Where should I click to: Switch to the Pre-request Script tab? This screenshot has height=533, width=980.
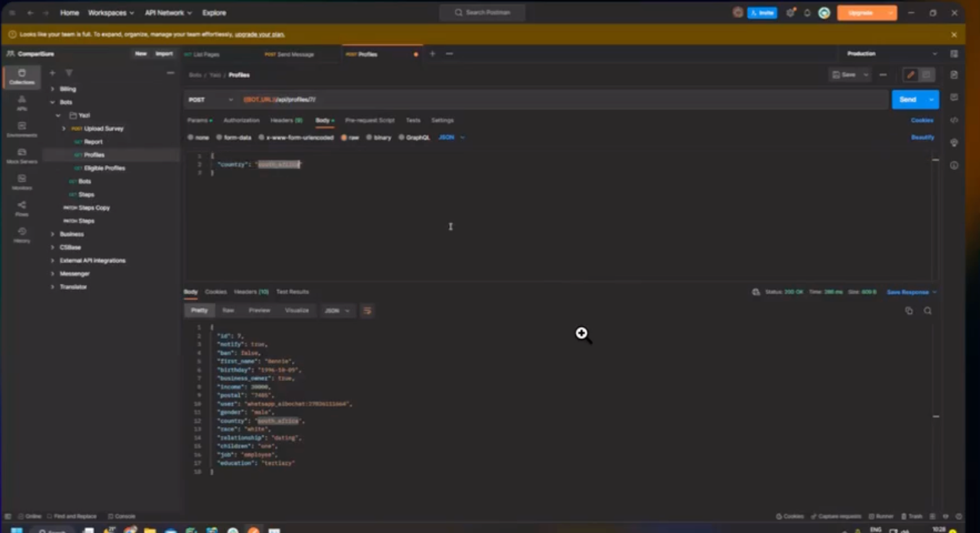tap(370, 121)
